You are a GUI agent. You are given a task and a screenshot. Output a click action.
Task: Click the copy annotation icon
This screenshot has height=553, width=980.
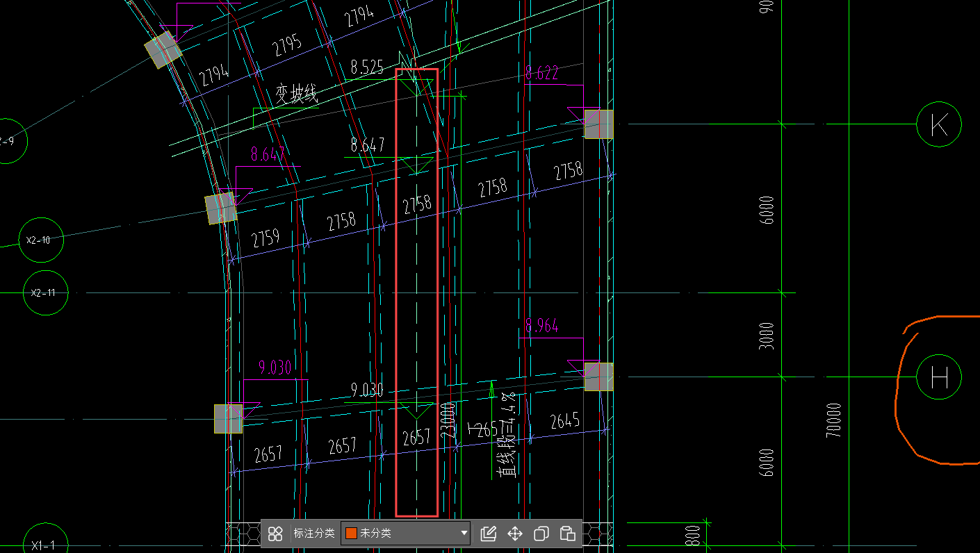(541, 534)
